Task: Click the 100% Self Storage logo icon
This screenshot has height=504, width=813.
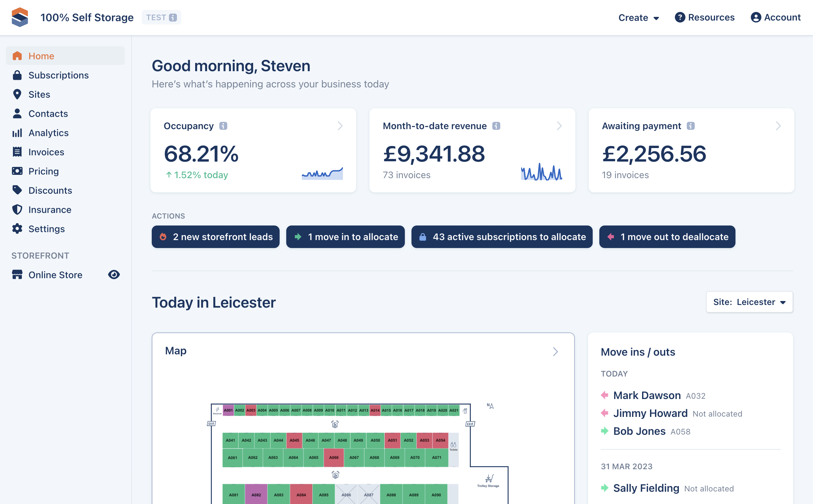Action: tap(20, 17)
